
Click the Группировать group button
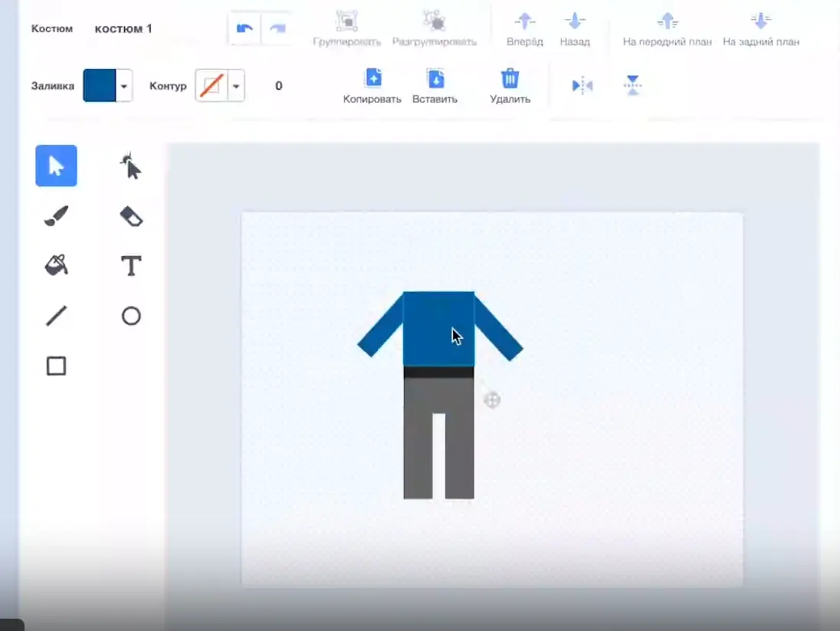346,29
